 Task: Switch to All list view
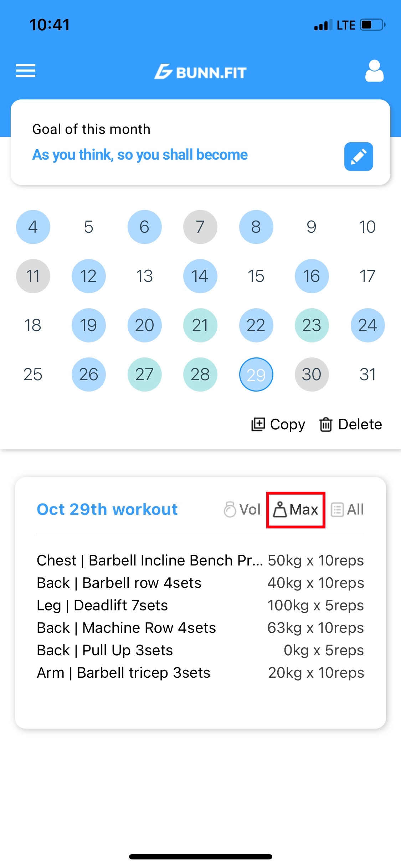pos(348,510)
